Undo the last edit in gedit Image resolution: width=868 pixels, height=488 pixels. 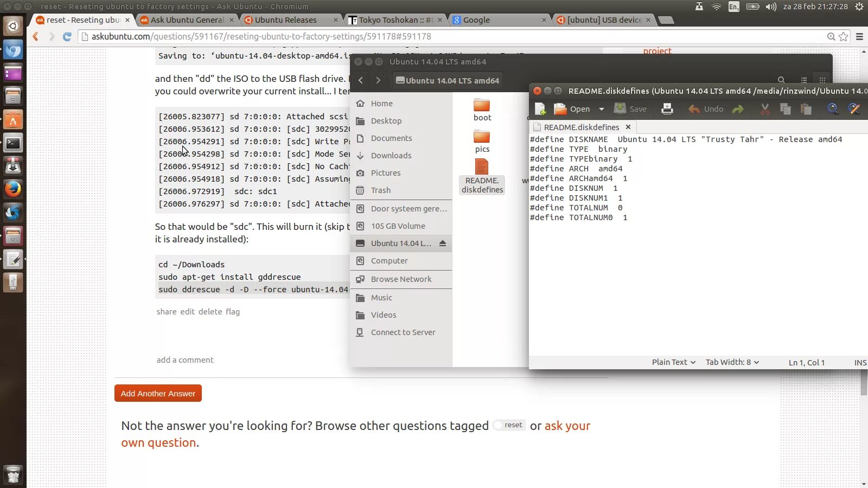(x=706, y=109)
